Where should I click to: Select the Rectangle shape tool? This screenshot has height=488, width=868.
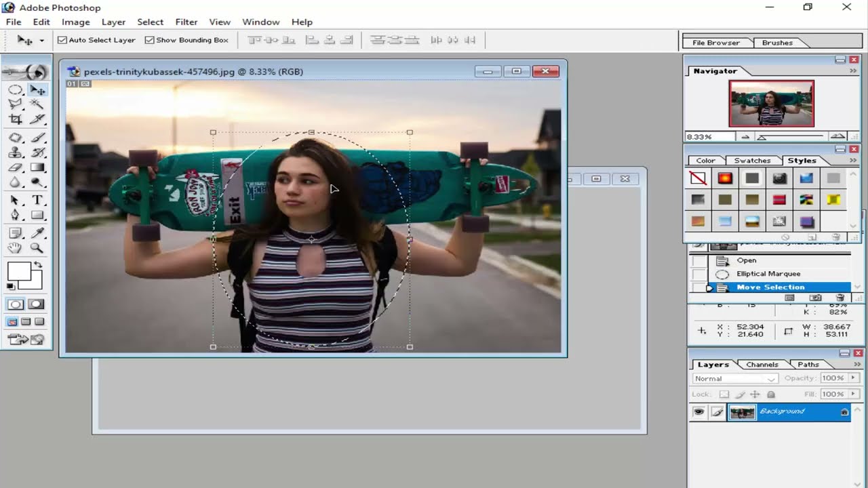pos(37,215)
